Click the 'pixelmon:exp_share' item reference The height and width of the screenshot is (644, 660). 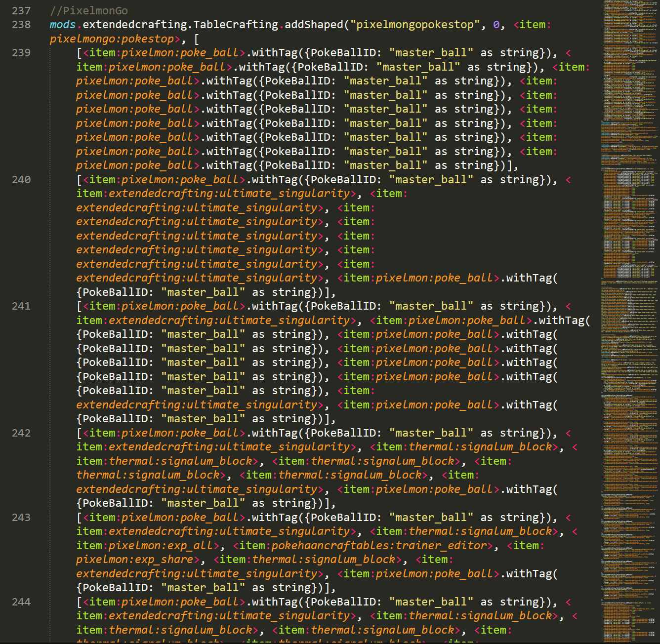(x=134, y=560)
